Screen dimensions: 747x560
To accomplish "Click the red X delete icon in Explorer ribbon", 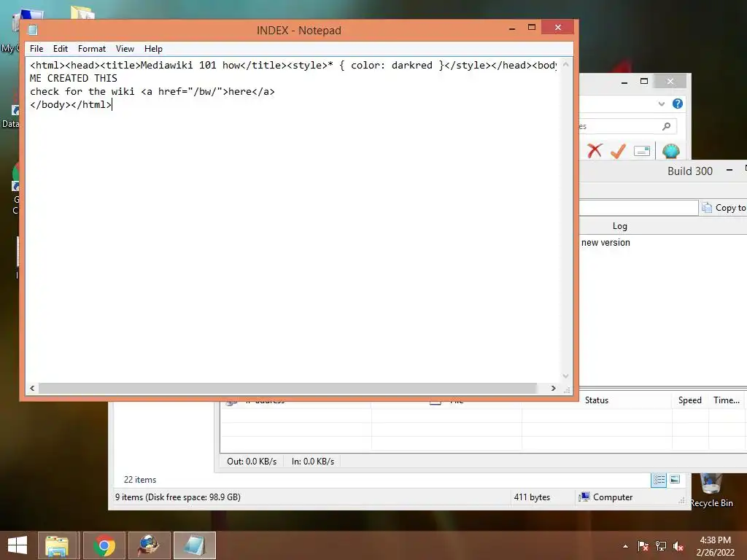I will 594,151.
